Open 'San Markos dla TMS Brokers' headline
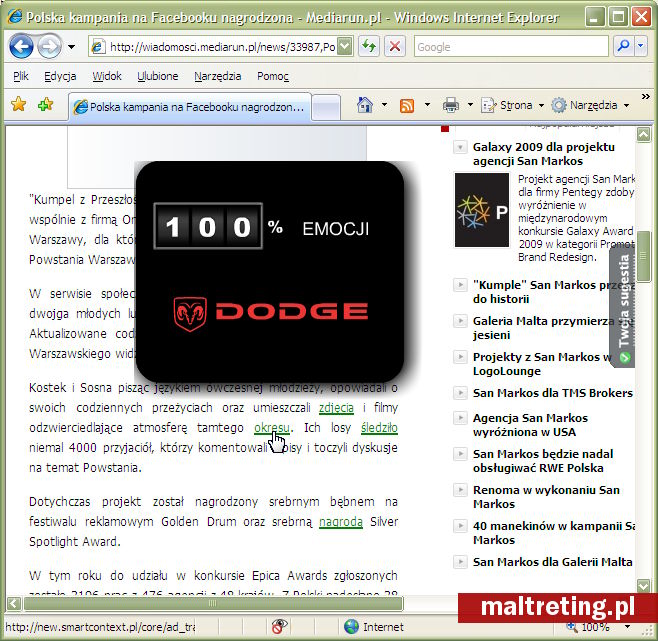Image resolution: width=658 pixels, height=641 pixels. click(553, 393)
